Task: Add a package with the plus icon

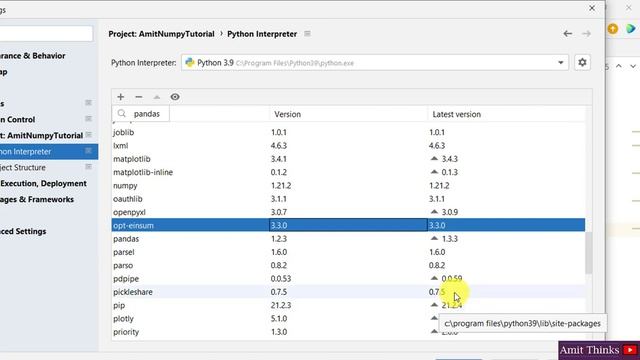Action: point(120,97)
